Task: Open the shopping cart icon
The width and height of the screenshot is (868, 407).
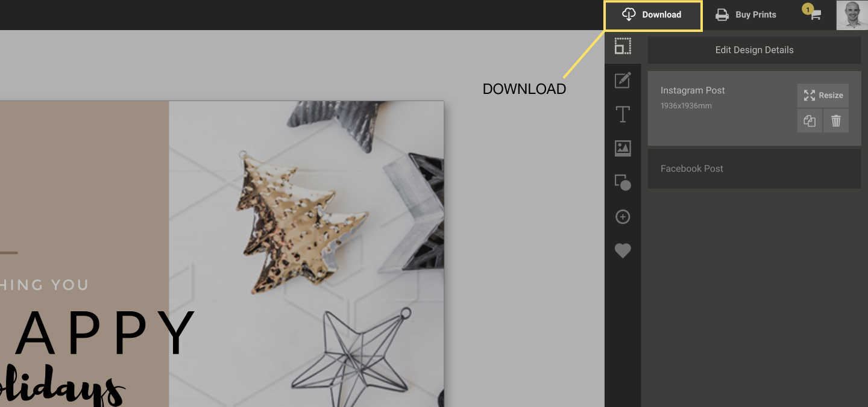Action: pyautogui.click(x=814, y=15)
